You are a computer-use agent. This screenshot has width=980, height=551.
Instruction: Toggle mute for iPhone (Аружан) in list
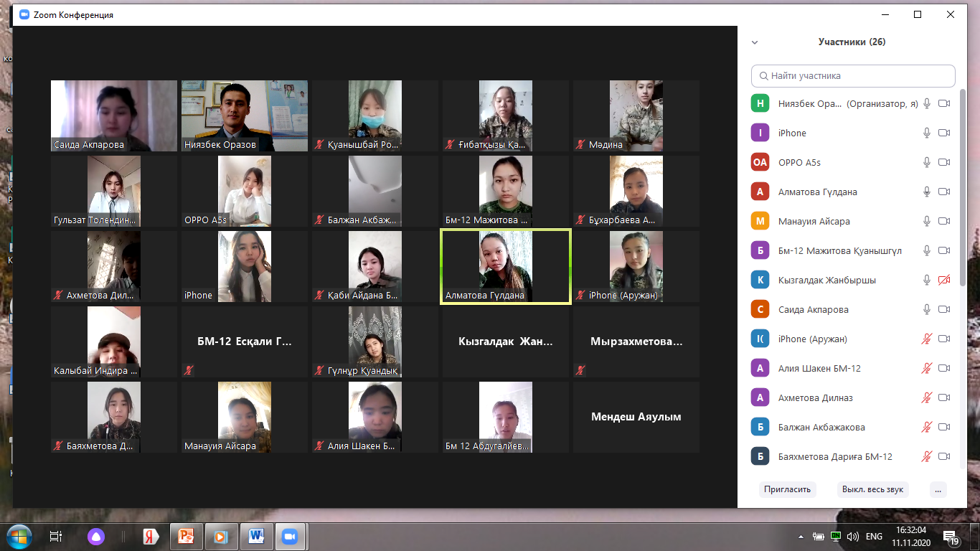click(x=927, y=339)
